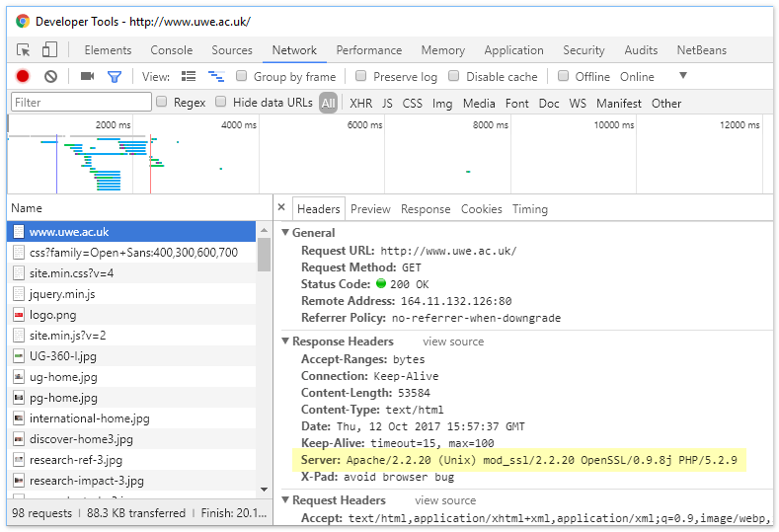Collapse the General section
Viewport: 779px width, 532px height.
pyautogui.click(x=285, y=232)
